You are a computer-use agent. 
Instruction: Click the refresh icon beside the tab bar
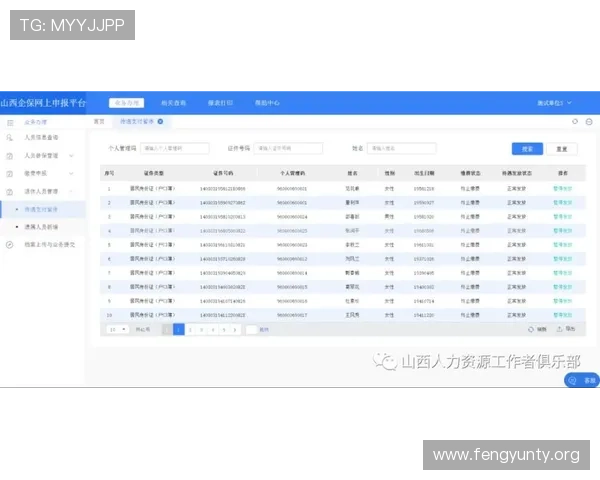(x=575, y=121)
